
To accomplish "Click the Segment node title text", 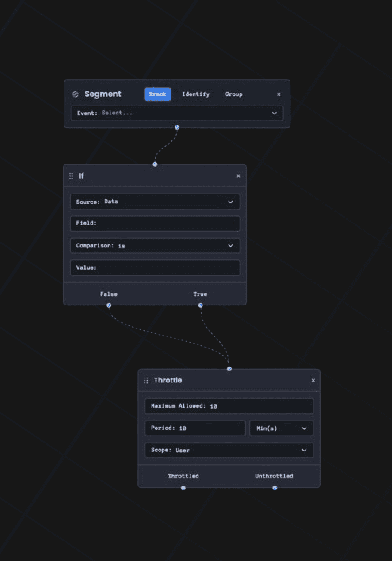I will pos(103,94).
